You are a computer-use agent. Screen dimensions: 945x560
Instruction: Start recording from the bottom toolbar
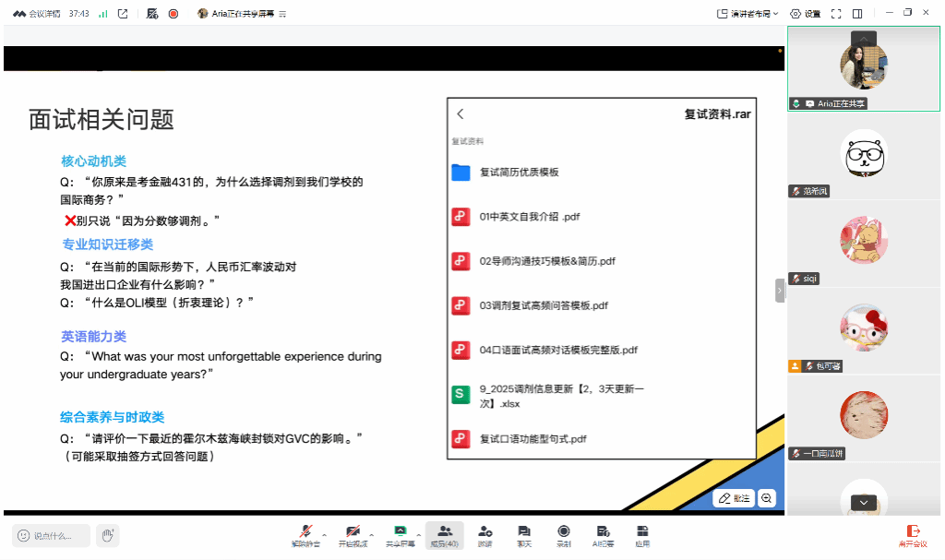563,535
